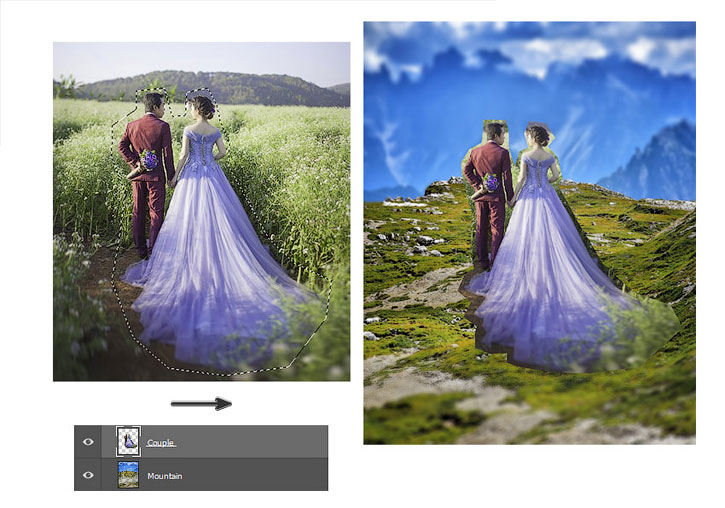Click the original field photo with selection

coord(202,212)
